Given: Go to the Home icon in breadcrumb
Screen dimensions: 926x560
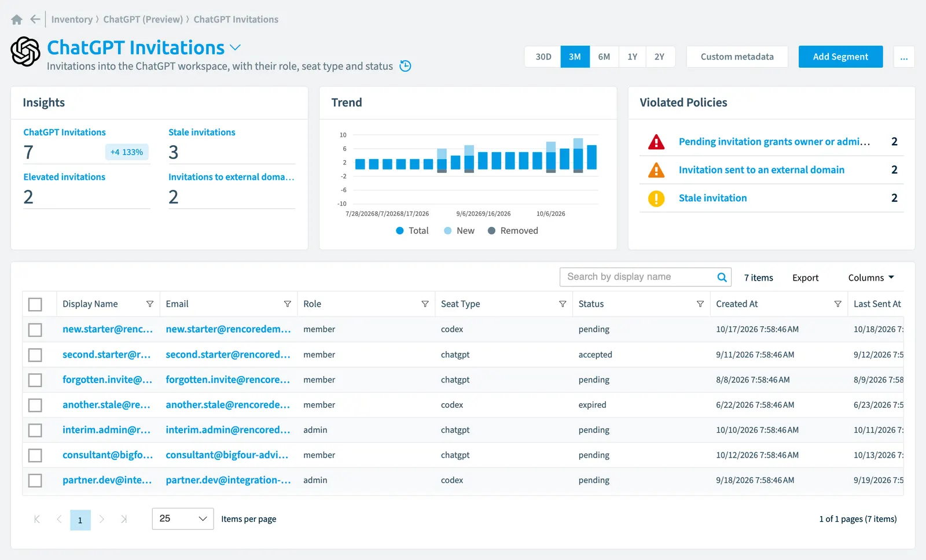Looking at the screenshot, I should point(17,20).
